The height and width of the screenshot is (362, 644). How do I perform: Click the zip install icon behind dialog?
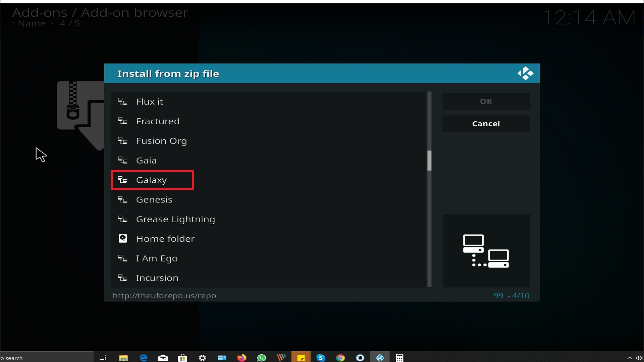pos(80,116)
